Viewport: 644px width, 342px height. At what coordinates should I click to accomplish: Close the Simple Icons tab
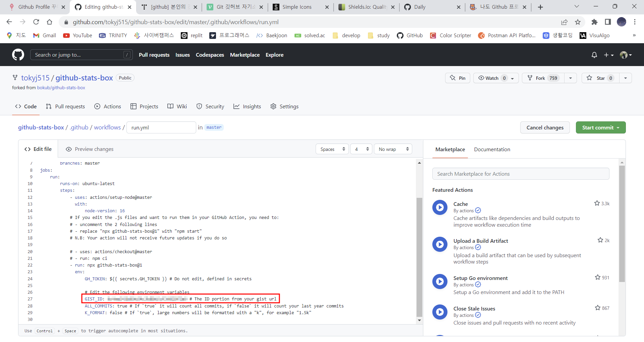point(327,7)
